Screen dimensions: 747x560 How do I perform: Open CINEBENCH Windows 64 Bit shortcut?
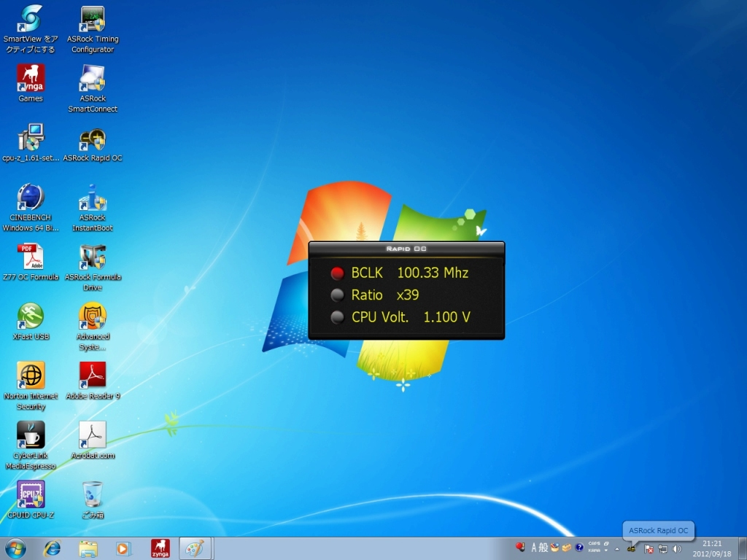click(x=31, y=208)
